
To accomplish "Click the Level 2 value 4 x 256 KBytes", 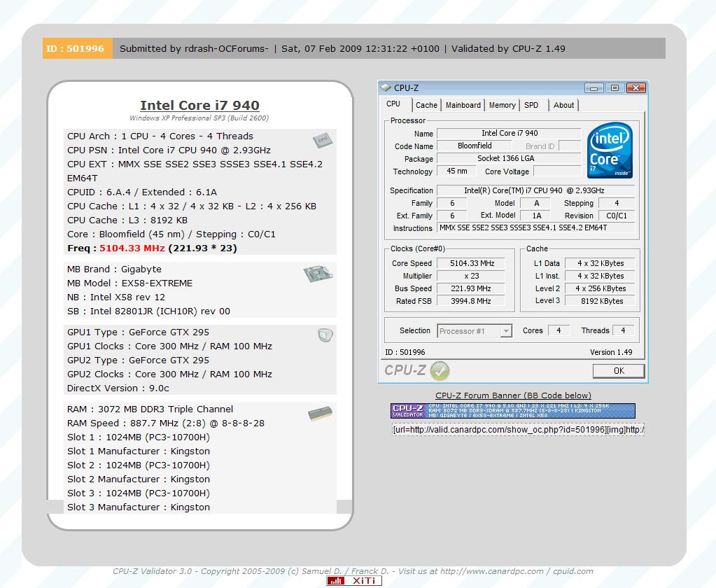I will tap(600, 288).
